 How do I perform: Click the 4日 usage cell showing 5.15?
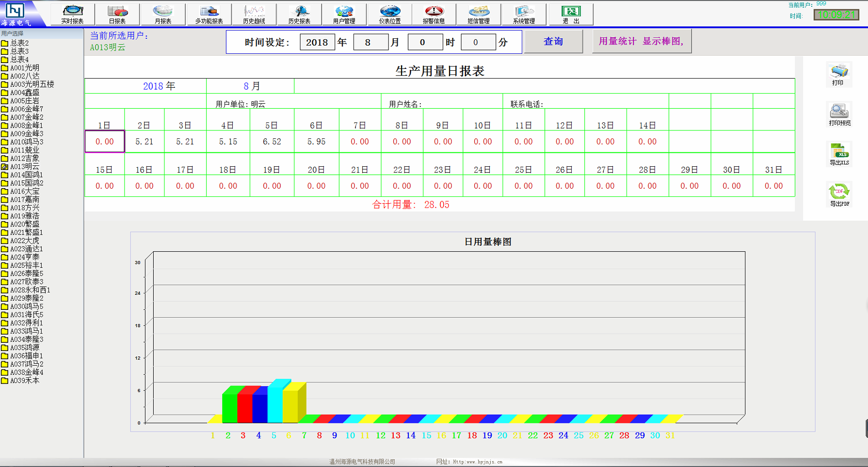228,142
